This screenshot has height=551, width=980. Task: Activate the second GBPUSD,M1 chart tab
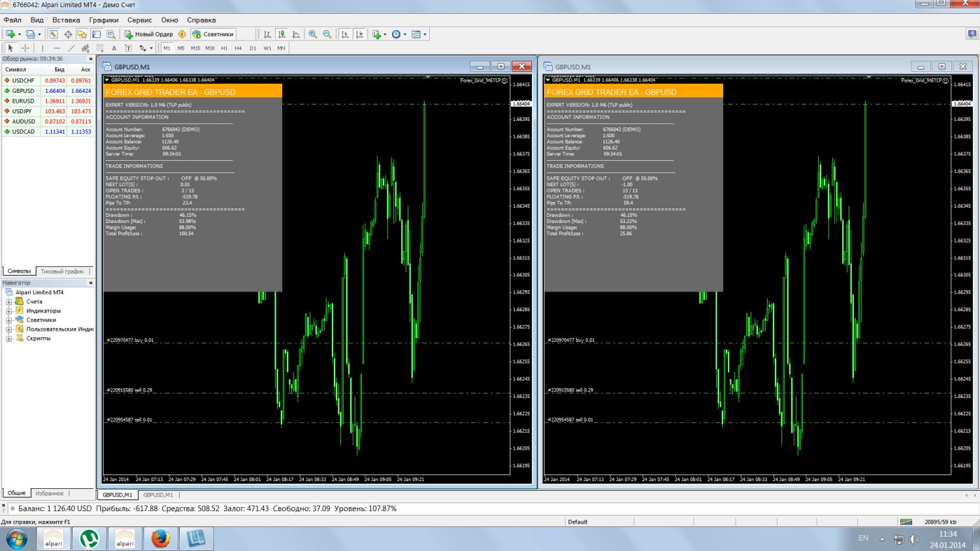158,495
